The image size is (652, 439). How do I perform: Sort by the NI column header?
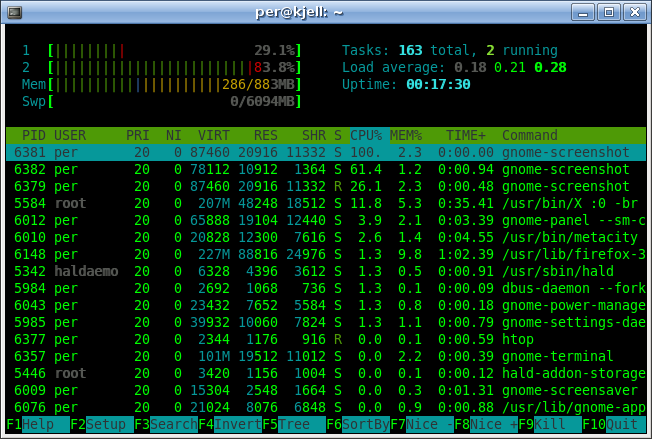[173, 136]
